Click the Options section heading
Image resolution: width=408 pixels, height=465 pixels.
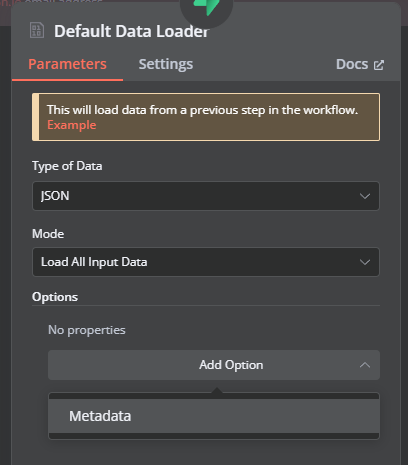(x=55, y=297)
